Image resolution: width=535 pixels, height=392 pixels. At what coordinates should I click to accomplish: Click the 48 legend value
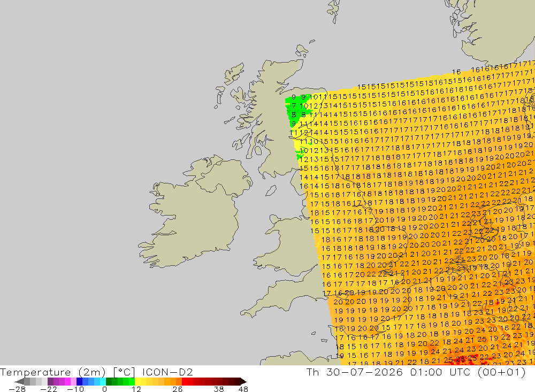click(x=243, y=389)
